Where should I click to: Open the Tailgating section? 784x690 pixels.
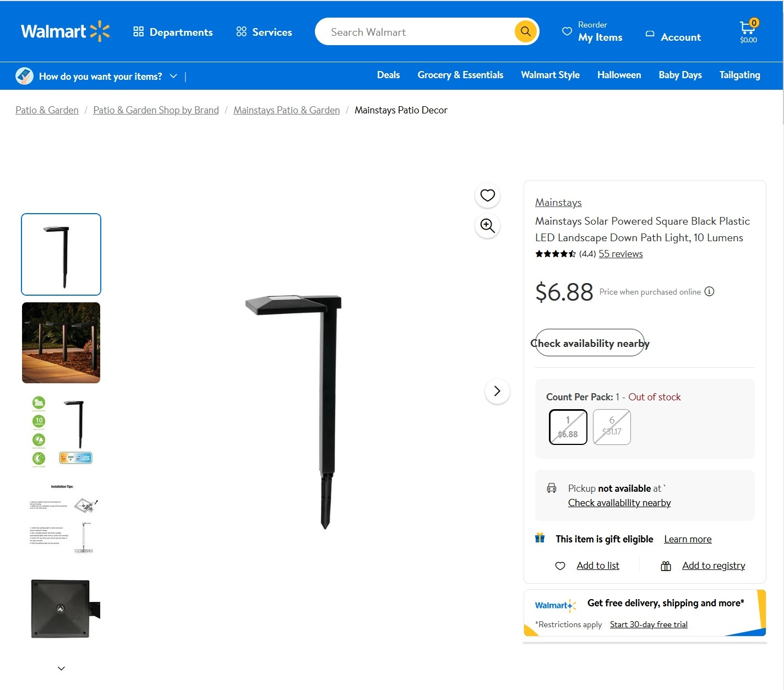(x=739, y=75)
